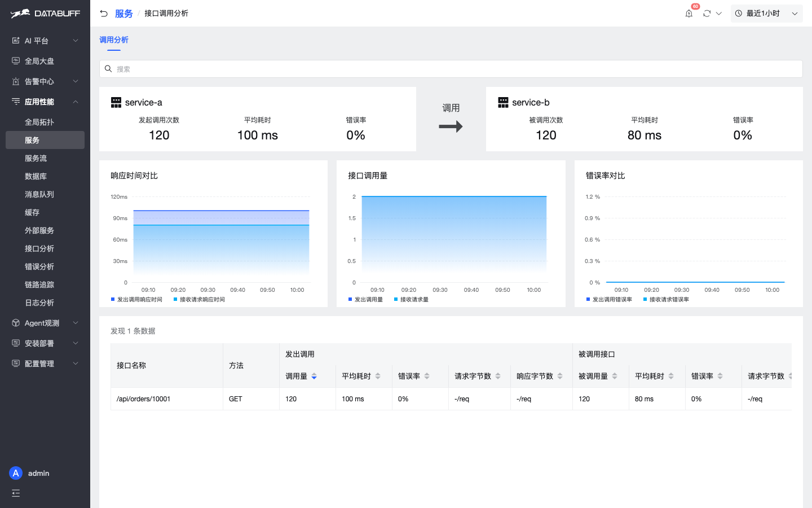Expand the AI 平台 menu chevron
This screenshot has height=508, width=812.
pos(76,41)
